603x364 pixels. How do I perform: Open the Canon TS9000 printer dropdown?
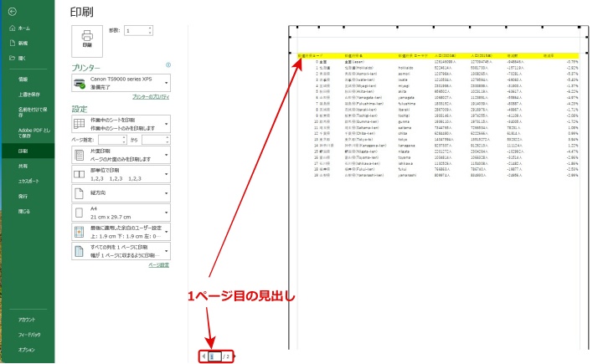[x=121, y=83]
